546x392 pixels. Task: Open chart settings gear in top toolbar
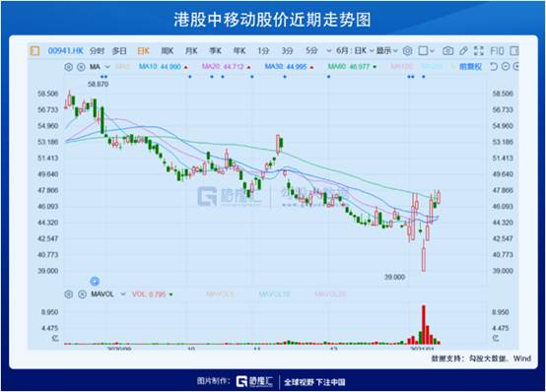click(407, 51)
